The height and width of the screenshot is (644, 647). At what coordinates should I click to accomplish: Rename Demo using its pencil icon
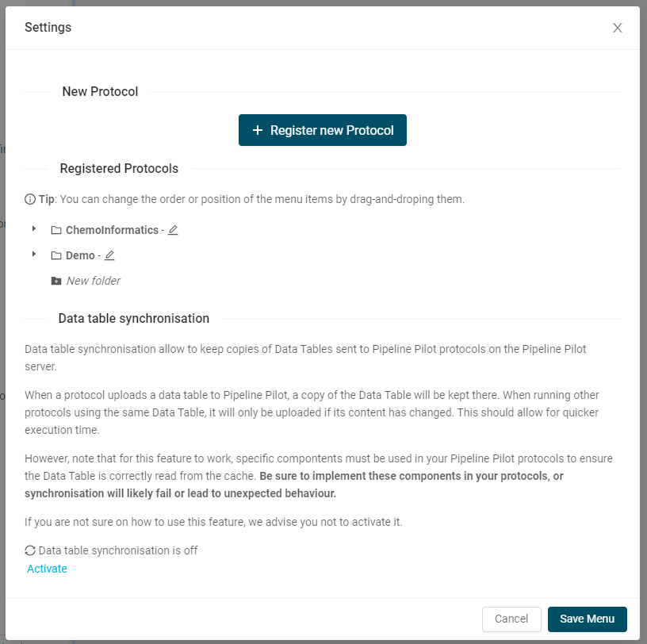[109, 255]
